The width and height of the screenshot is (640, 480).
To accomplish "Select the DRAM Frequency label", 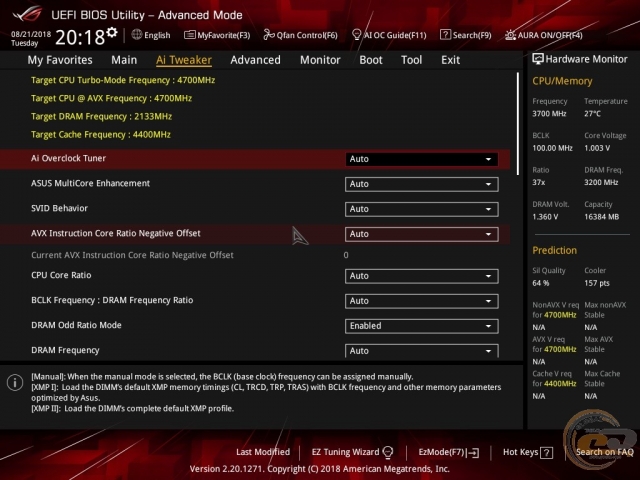I will point(65,350).
